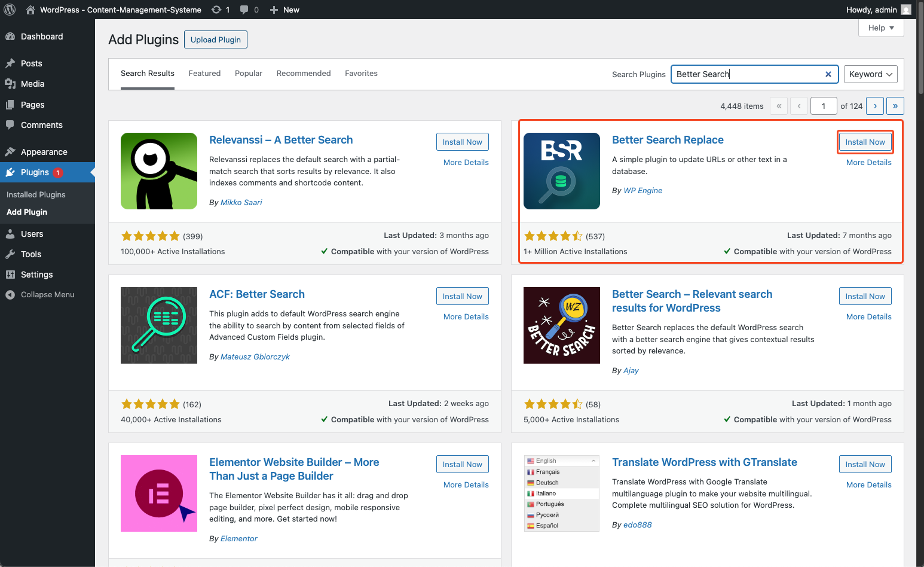Screen dimensions: 924x567
Task: Open the Keyword search type dropdown
Action: point(870,74)
